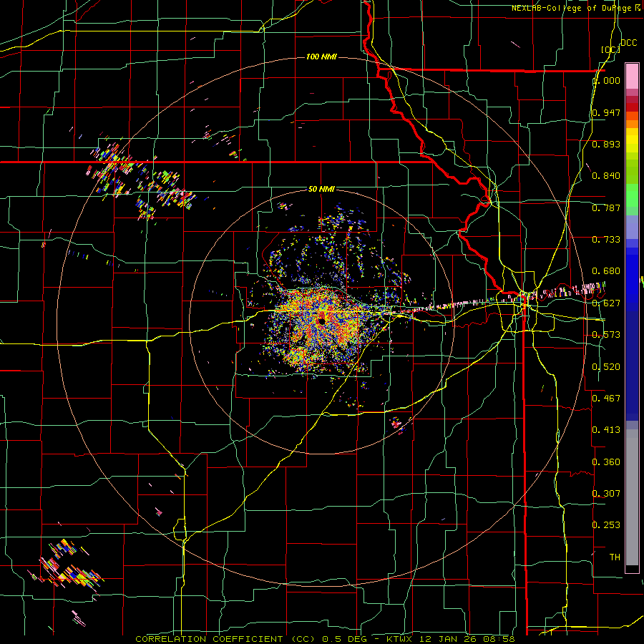Click the 0.520 legend value
This screenshot has width=644, height=644.
coord(606,367)
